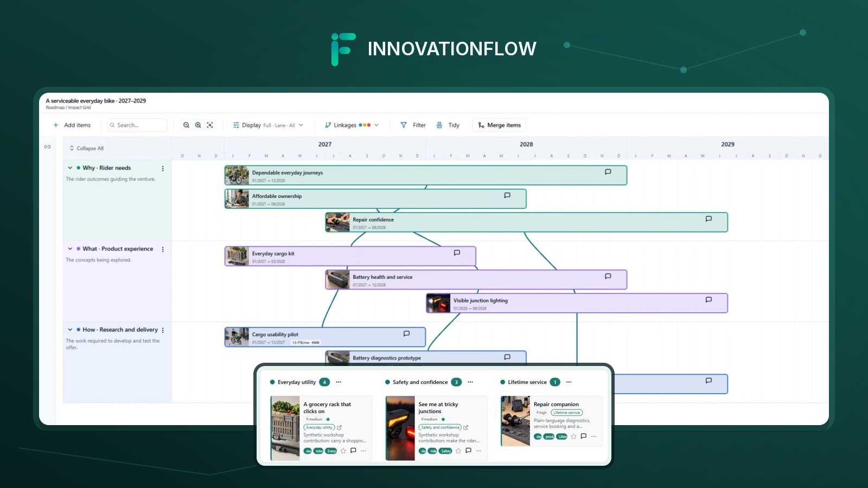Select the Dependable everyday journeys timeline bar
The image size is (868, 488).
click(x=426, y=176)
